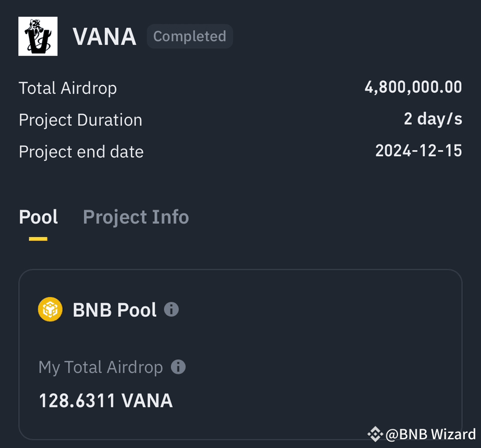
Task: Select the Pool tab
Action: (x=38, y=216)
